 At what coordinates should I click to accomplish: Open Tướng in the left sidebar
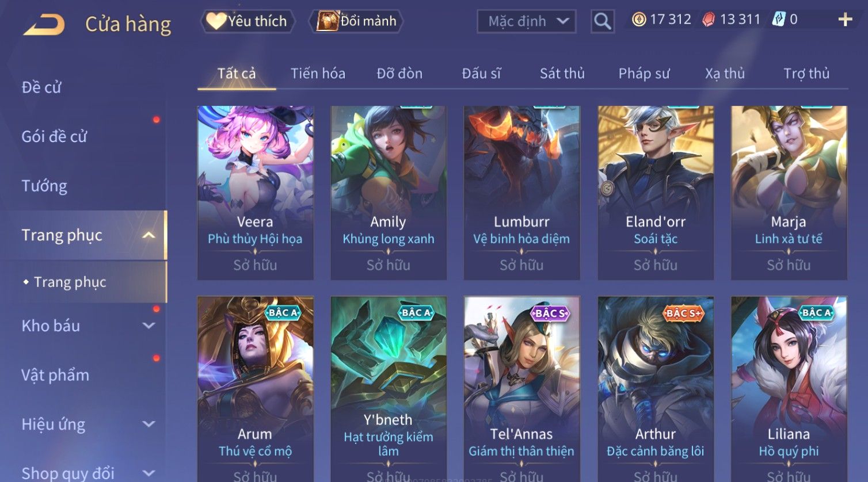click(44, 186)
